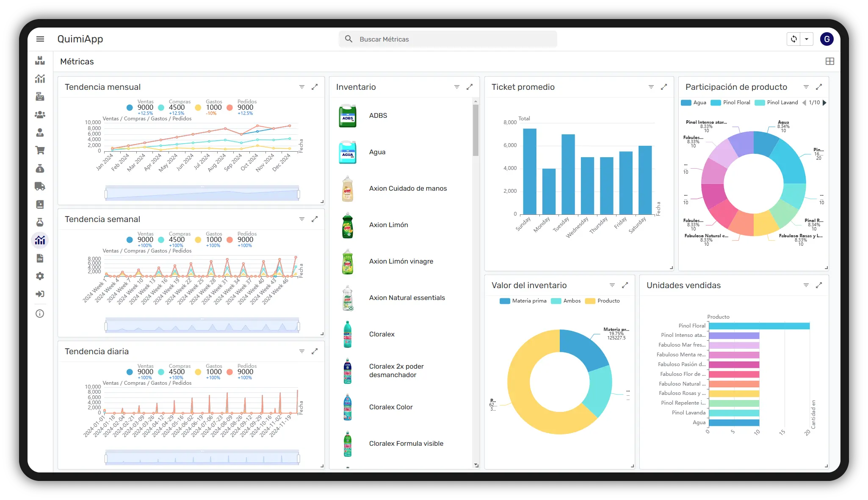The height and width of the screenshot is (500, 868).
Task: Select the active metrics sidebar icon
Action: [x=40, y=240]
